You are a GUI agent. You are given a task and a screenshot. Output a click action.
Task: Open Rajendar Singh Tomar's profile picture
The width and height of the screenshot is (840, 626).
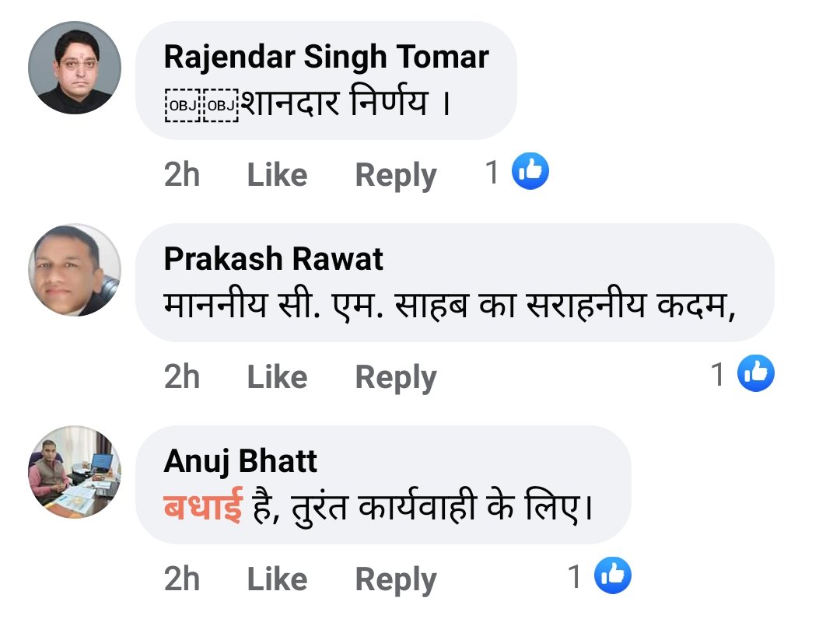(x=75, y=68)
